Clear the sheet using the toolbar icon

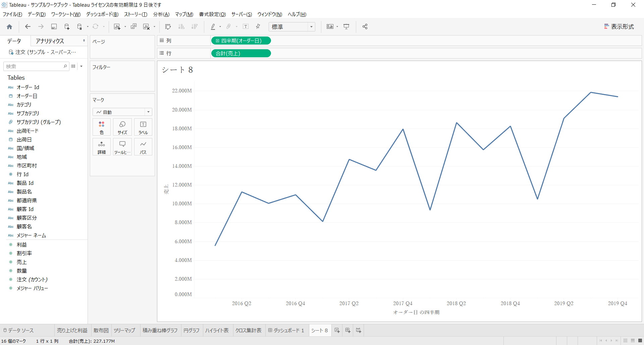[x=146, y=27]
